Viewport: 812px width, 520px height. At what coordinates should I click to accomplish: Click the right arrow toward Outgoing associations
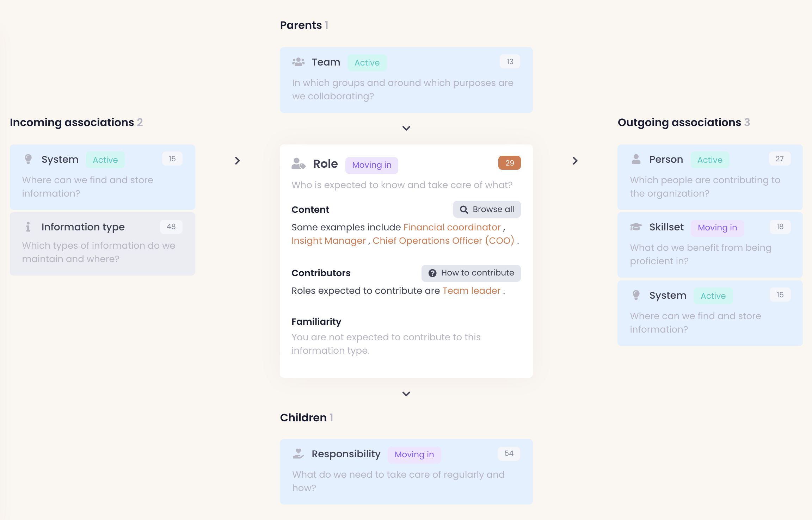575,161
